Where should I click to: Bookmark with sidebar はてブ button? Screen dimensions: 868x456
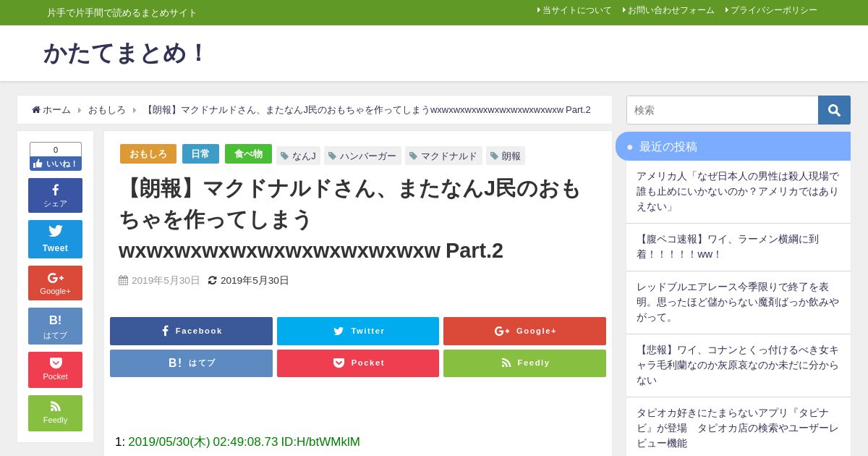pyautogui.click(x=55, y=326)
